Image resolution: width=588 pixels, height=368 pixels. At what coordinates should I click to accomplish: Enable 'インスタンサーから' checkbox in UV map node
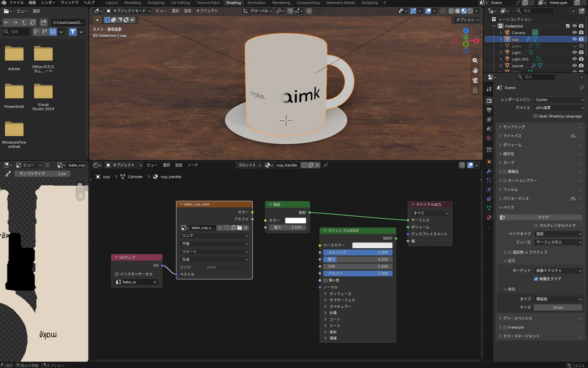click(117, 274)
